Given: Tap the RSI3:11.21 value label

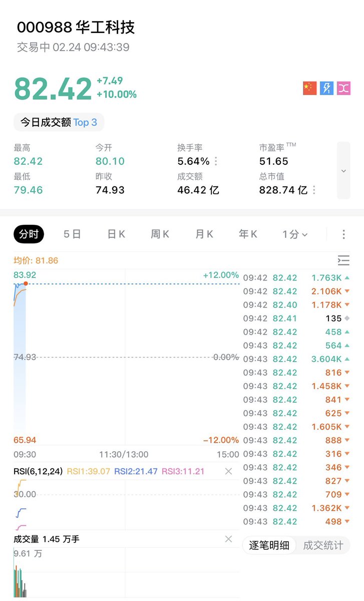Looking at the screenshot, I should point(183,471).
